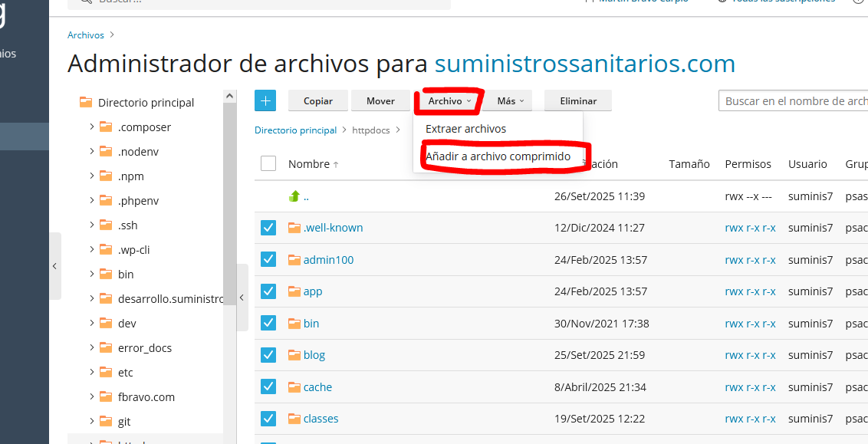
Task: Expand the .composer tree node
Action: coord(92,127)
